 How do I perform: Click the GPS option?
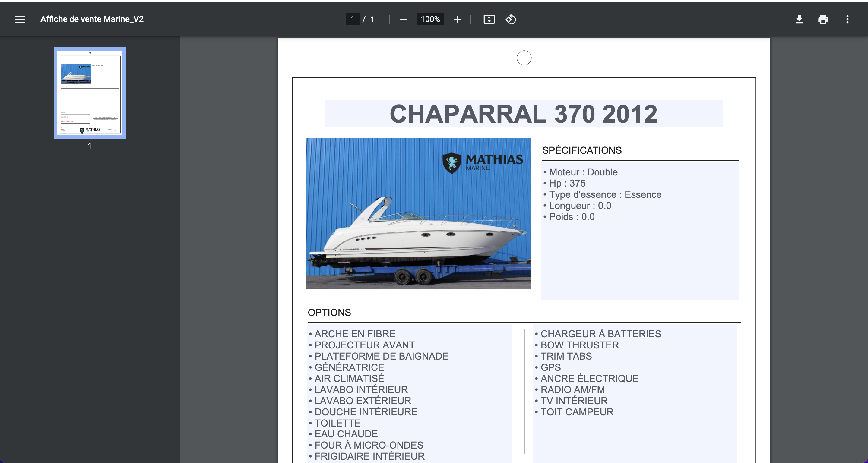click(548, 367)
